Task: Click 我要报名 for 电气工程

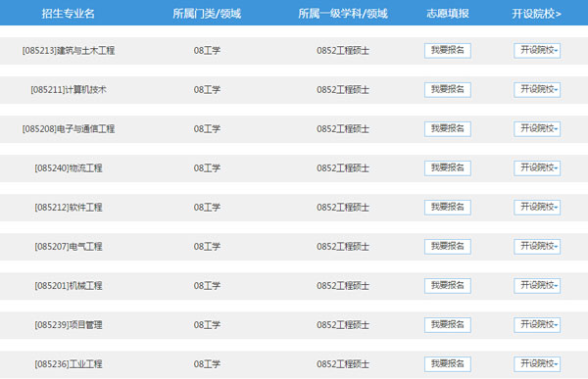Action: [448, 247]
